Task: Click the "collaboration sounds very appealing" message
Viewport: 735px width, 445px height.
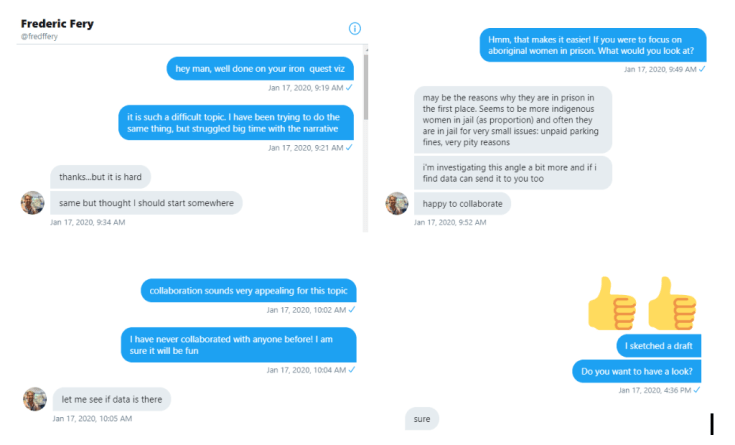Action: click(248, 291)
